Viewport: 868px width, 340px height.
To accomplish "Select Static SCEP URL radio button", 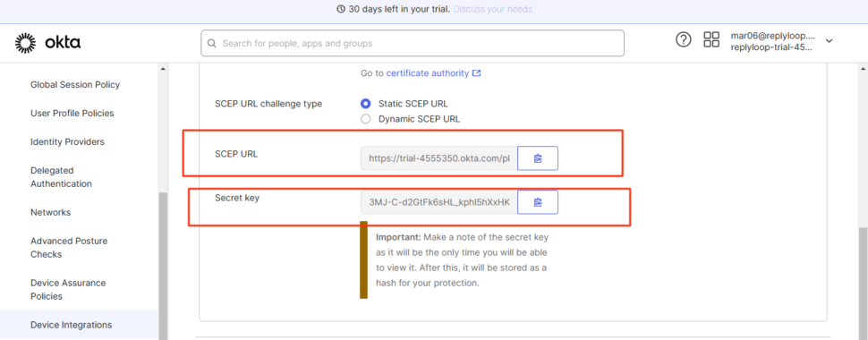I will tap(365, 104).
